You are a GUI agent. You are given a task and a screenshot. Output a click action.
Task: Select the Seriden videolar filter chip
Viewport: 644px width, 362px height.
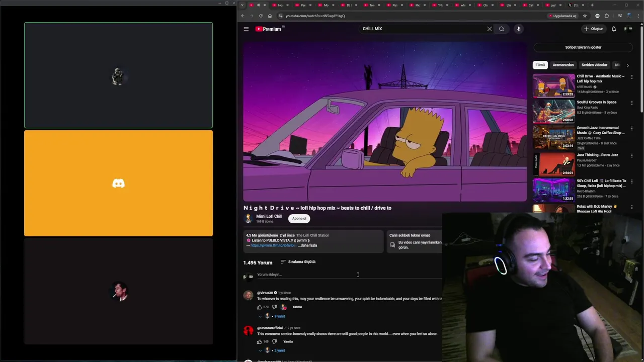coord(594,65)
